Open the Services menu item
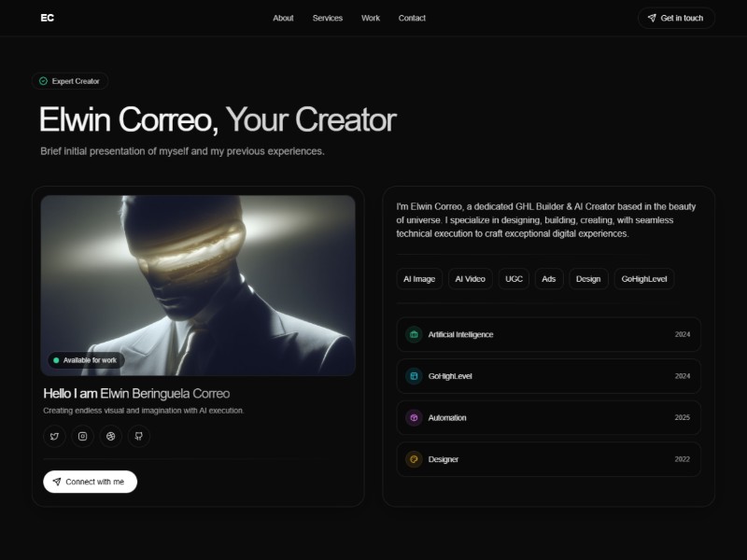Screen dimensions: 747x560 pyautogui.click(x=328, y=18)
